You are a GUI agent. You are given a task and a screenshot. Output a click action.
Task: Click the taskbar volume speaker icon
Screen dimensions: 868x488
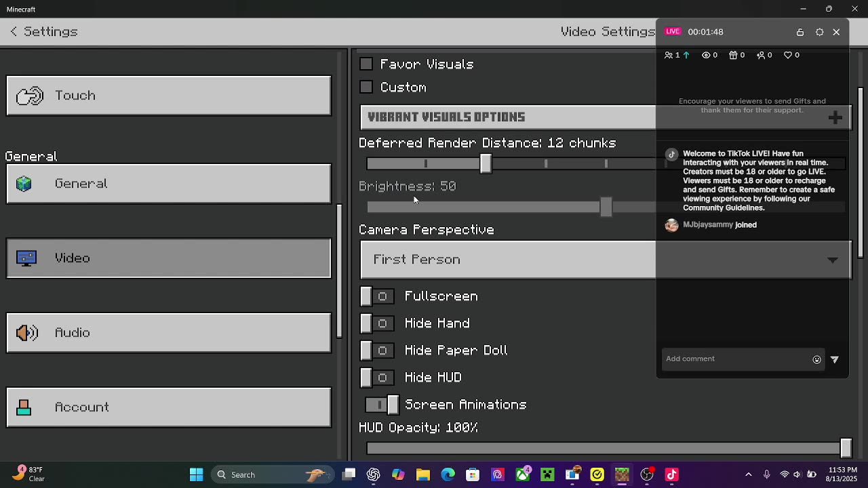coord(797,474)
